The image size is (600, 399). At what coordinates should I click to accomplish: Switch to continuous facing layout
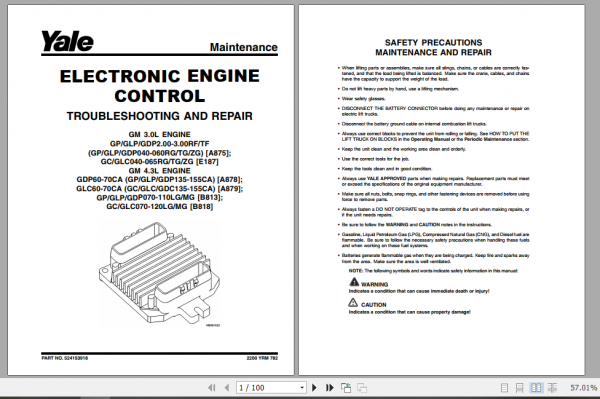[552, 388]
